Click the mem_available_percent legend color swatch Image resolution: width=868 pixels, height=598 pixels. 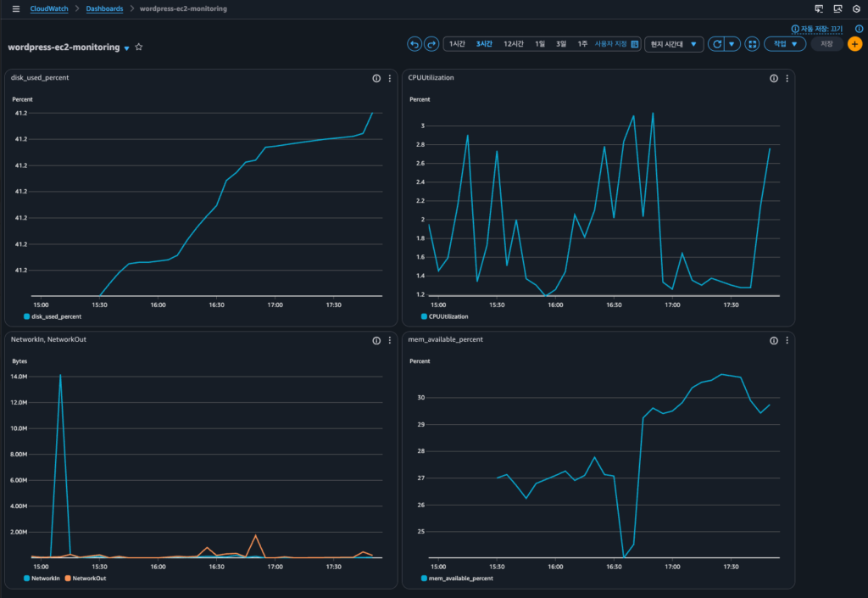click(424, 578)
